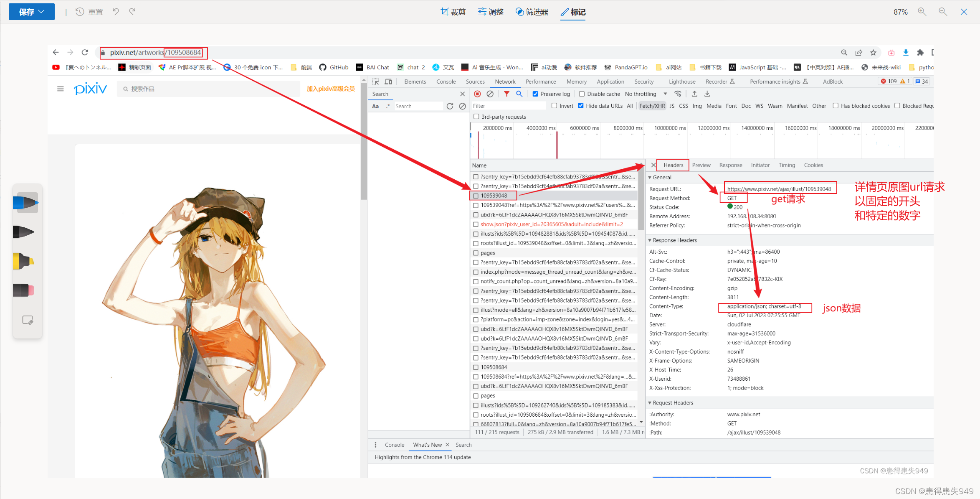Open the Save dropdown arrow
The width and height of the screenshot is (980, 499).
[41, 12]
